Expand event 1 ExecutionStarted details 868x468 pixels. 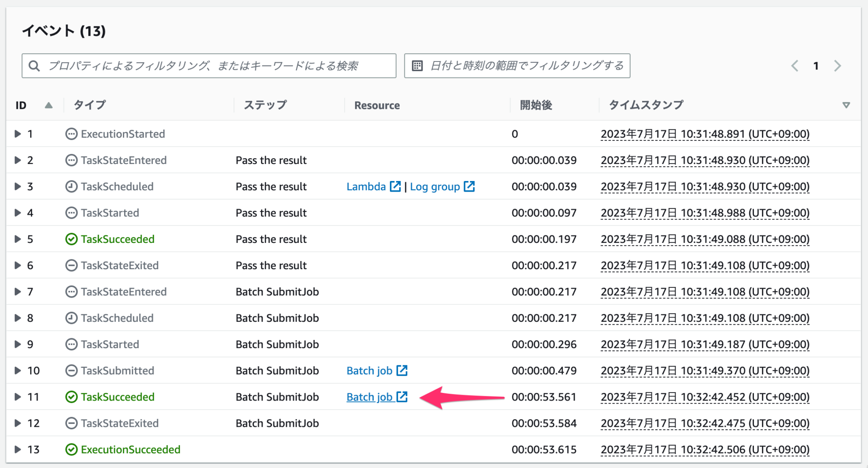(x=17, y=134)
